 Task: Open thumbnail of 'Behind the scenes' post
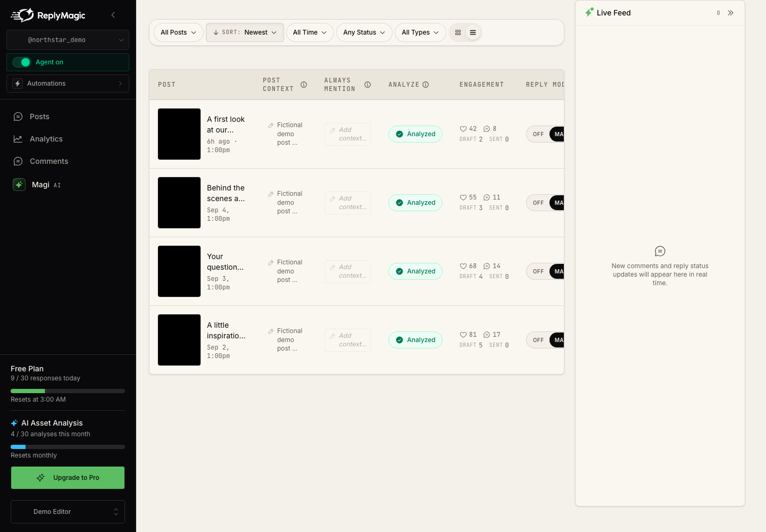pyautogui.click(x=179, y=203)
